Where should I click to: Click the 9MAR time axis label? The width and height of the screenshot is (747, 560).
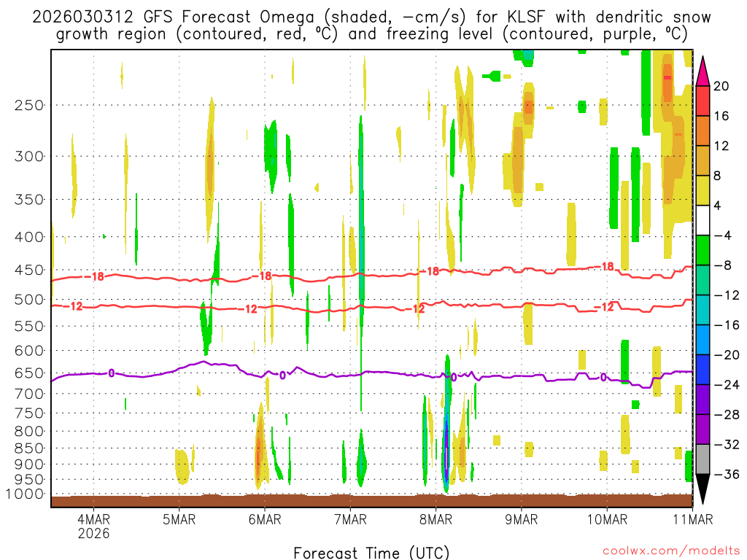[522, 519]
